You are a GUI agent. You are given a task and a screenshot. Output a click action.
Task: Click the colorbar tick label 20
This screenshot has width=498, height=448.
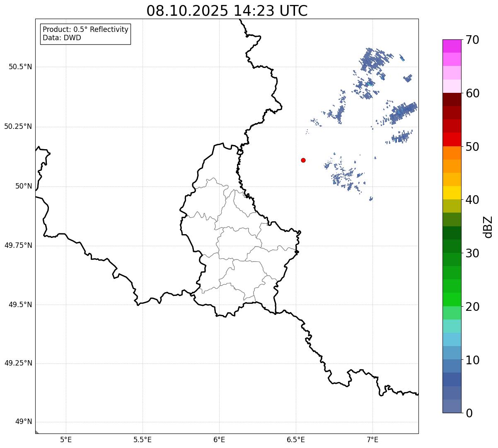pyautogui.click(x=472, y=307)
